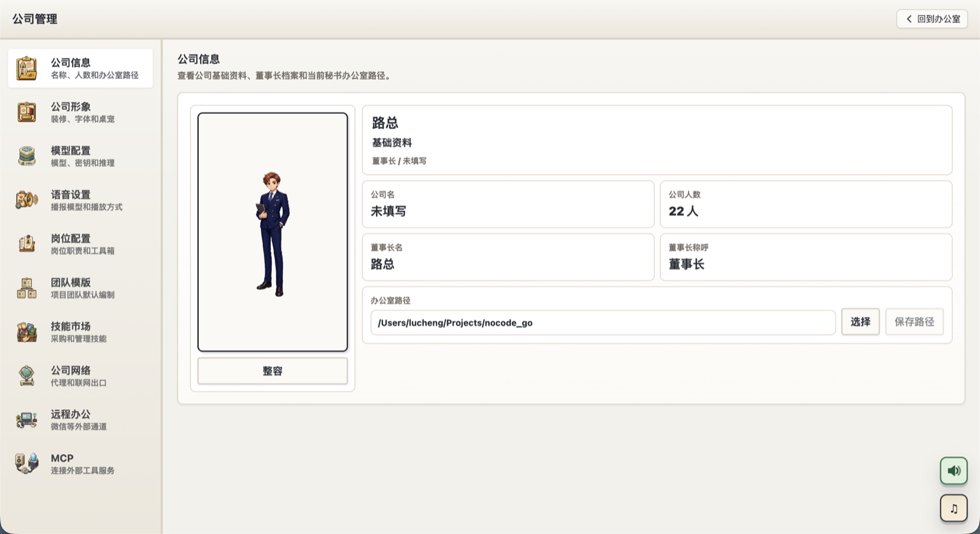
Task: Click the 公司名 未填写 card
Action: point(508,204)
